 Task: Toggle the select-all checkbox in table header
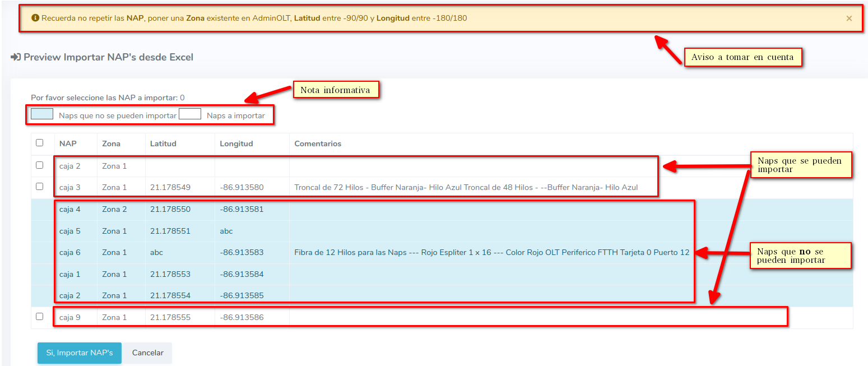(x=39, y=143)
